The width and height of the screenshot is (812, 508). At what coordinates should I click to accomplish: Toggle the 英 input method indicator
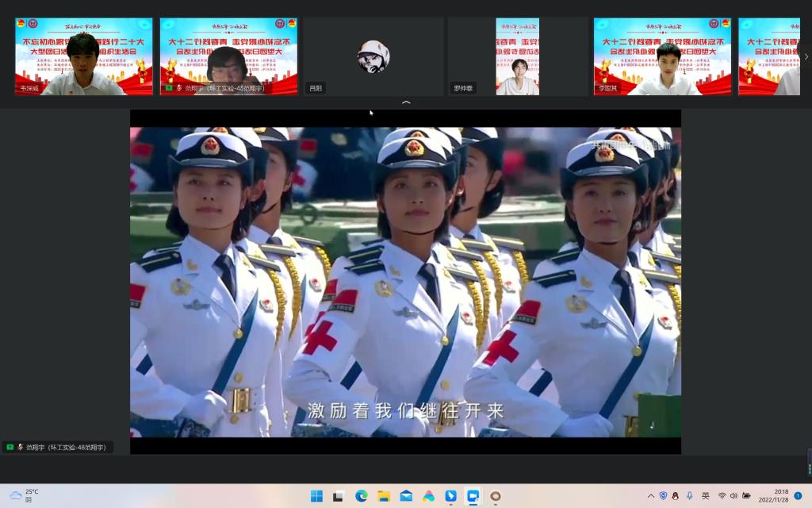706,496
